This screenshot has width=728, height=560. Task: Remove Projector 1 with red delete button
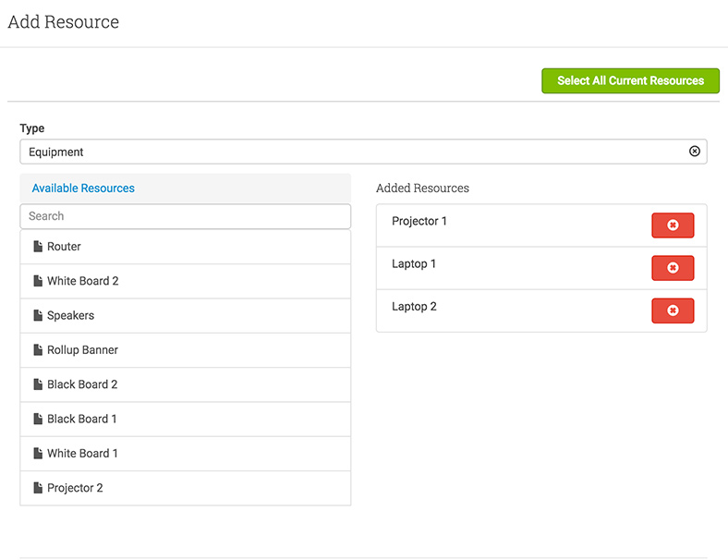pos(673,225)
